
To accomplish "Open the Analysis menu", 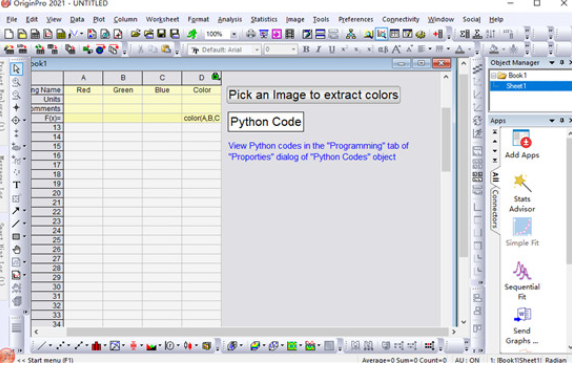I will point(230,19).
